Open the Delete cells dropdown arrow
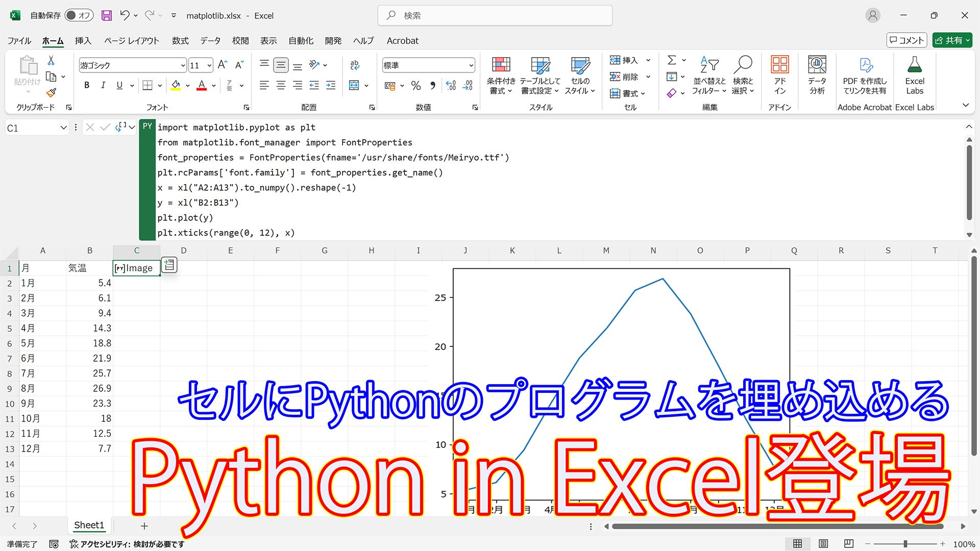Viewport: 980px width, 551px height. point(648,77)
